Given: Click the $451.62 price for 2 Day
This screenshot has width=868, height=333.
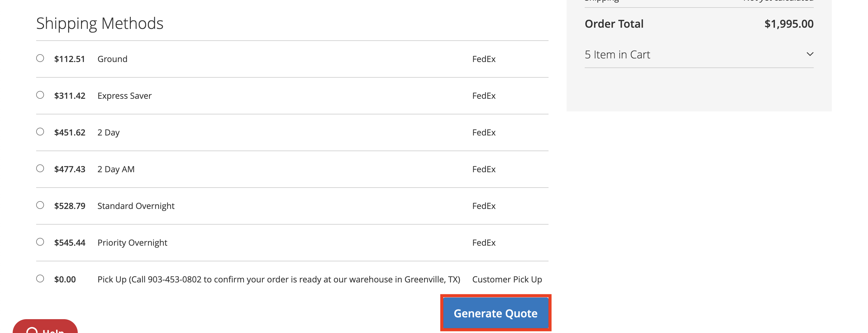Looking at the screenshot, I should point(70,132).
